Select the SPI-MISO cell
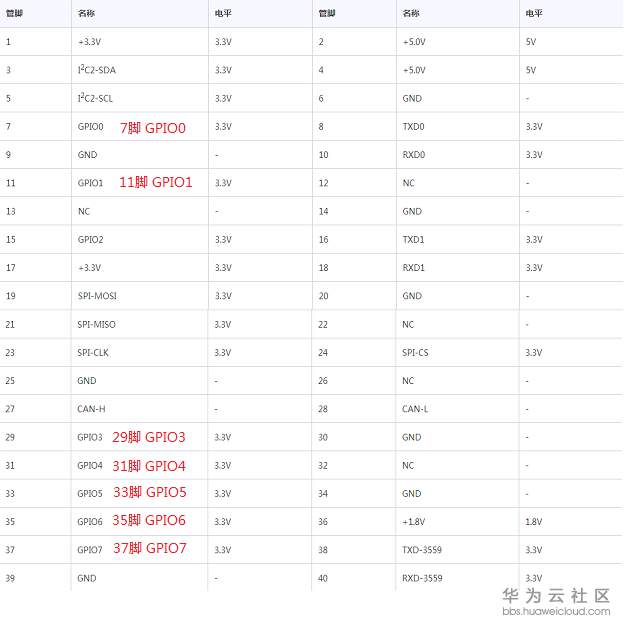Screen dimensions: 624x626 pos(96,324)
